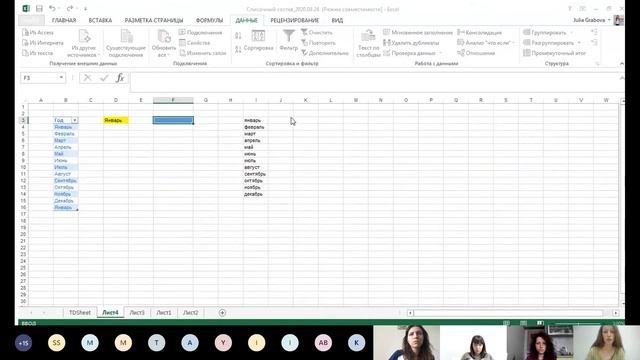Click the Cancel entry X icon
The height and width of the screenshot is (360, 640).
(87, 78)
